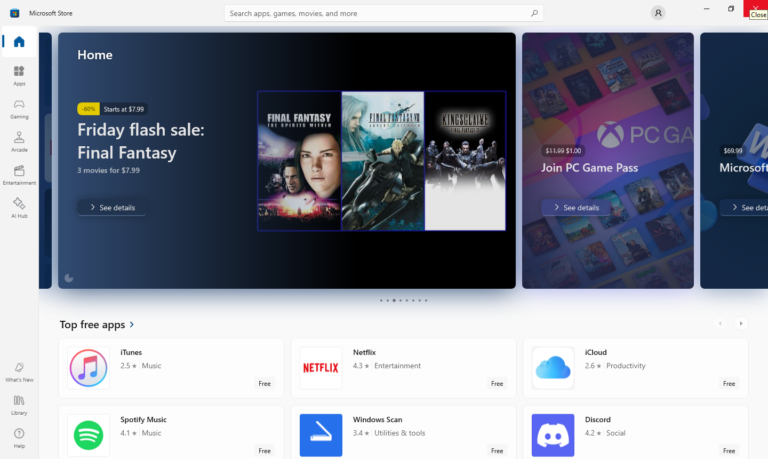The image size is (768, 459).
Task: Select Final Fantasy VII Advent Children poster
Action: pos(383,161)
